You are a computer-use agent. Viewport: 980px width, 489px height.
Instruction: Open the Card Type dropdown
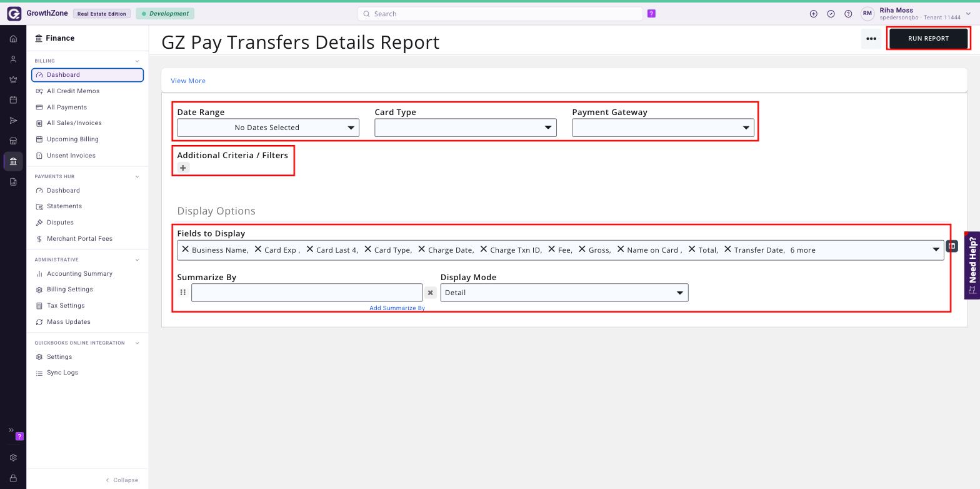tap(466, 128)
